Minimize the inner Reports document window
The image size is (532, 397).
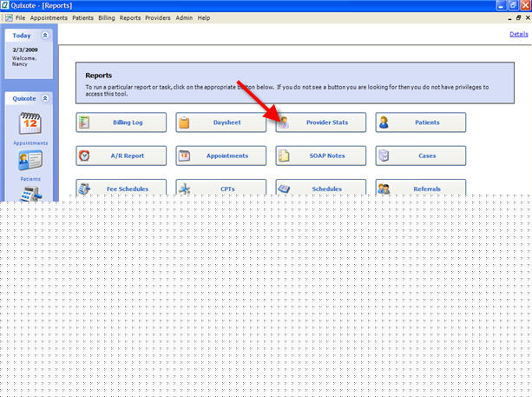[510, 18]
